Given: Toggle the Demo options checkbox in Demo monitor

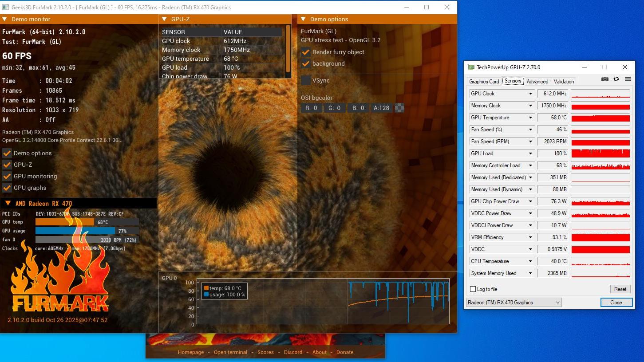Looking at the screenshot, I should pos(7,153).
